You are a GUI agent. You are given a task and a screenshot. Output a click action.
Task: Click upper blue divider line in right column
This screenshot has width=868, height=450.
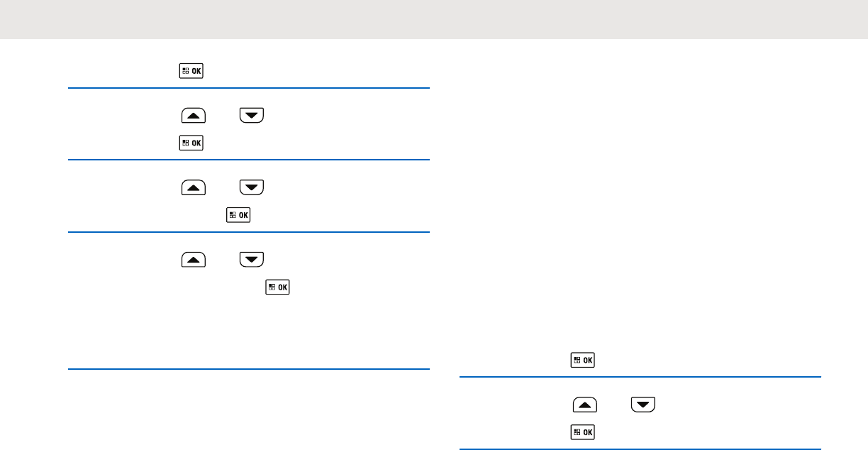point(640,377)
